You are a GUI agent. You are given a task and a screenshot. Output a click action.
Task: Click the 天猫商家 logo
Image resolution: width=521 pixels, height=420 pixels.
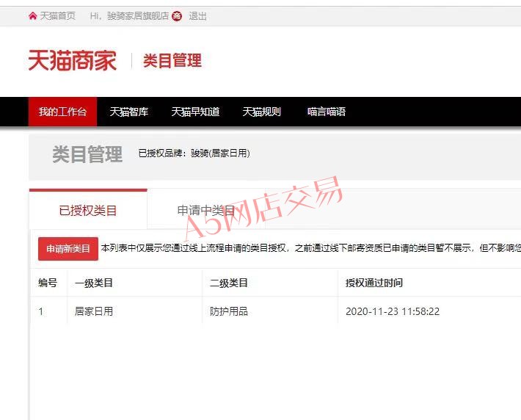point(73,60)
